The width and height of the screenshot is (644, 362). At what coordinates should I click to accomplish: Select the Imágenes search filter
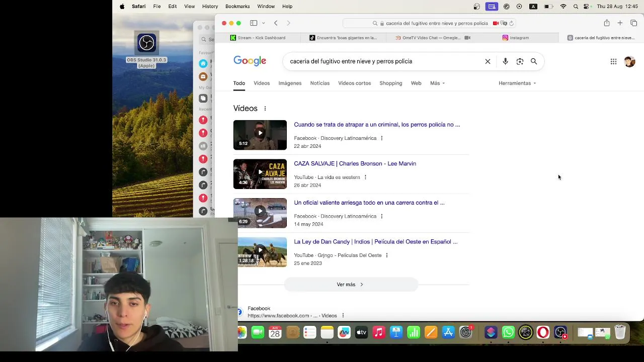point(290,83)
